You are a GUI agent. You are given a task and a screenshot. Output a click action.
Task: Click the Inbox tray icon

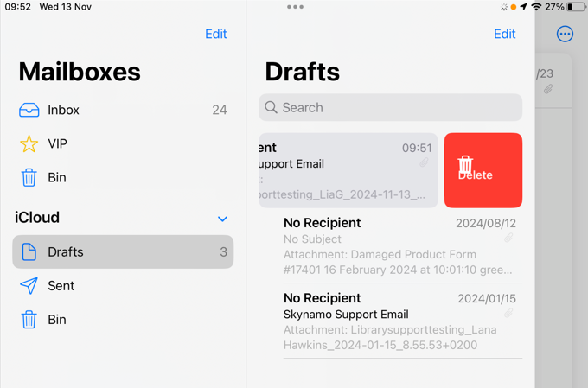click(29, 110)
